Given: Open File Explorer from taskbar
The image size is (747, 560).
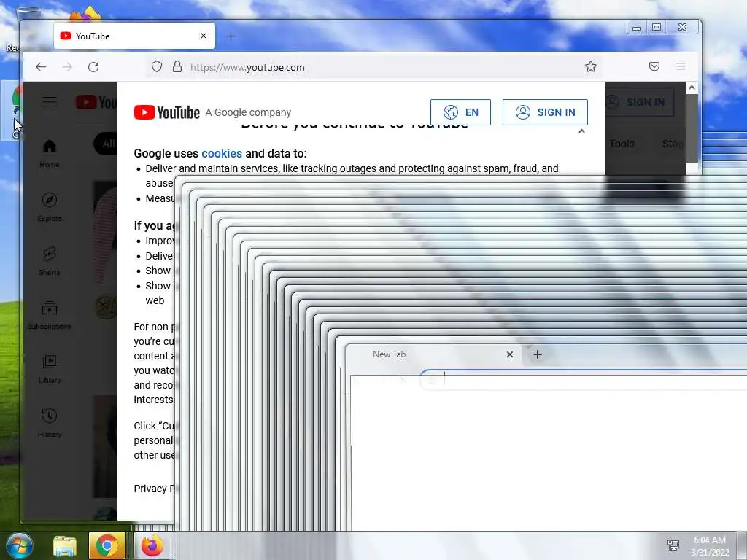Looking at the screenshot, I should [x=65, y=545].
